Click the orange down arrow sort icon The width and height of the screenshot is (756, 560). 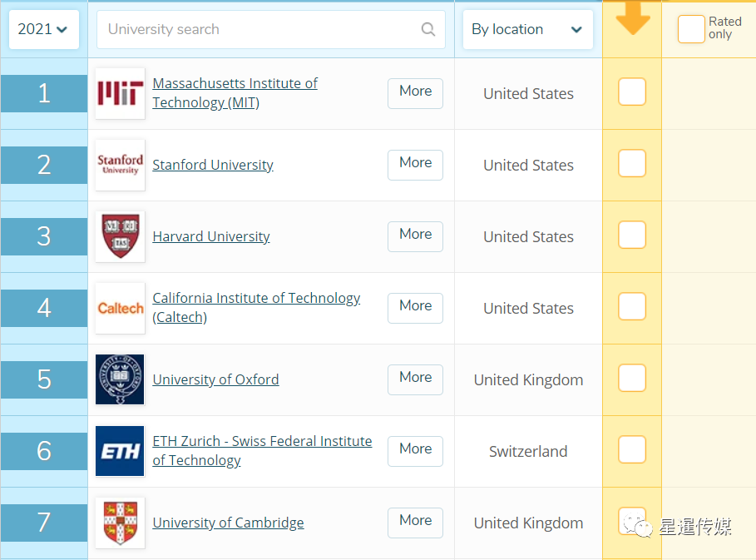[x=633, y=17]
